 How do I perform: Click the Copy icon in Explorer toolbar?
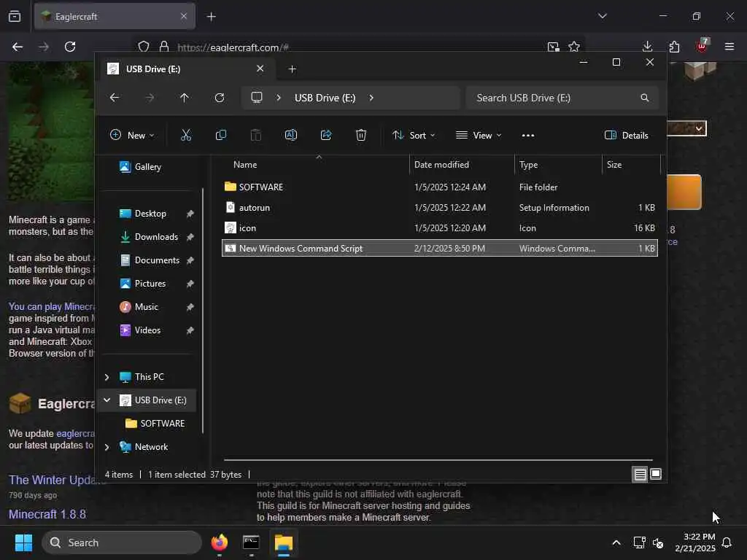coord(220,135)
